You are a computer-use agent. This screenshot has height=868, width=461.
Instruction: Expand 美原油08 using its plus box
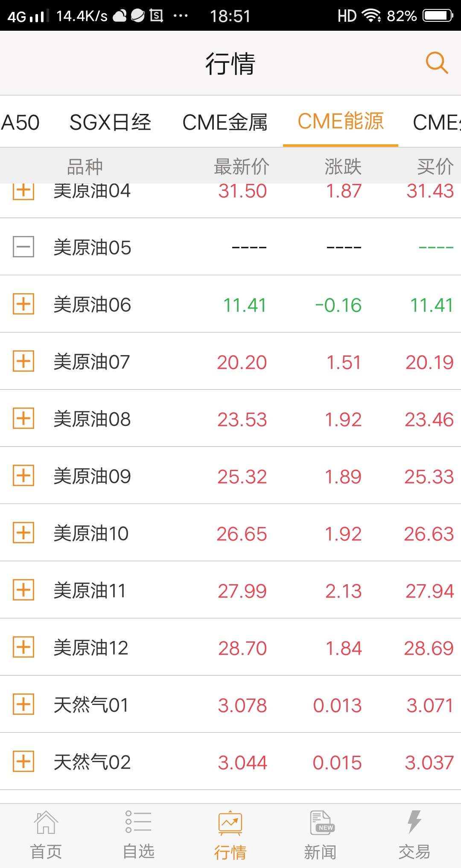[x=23, y=419]
